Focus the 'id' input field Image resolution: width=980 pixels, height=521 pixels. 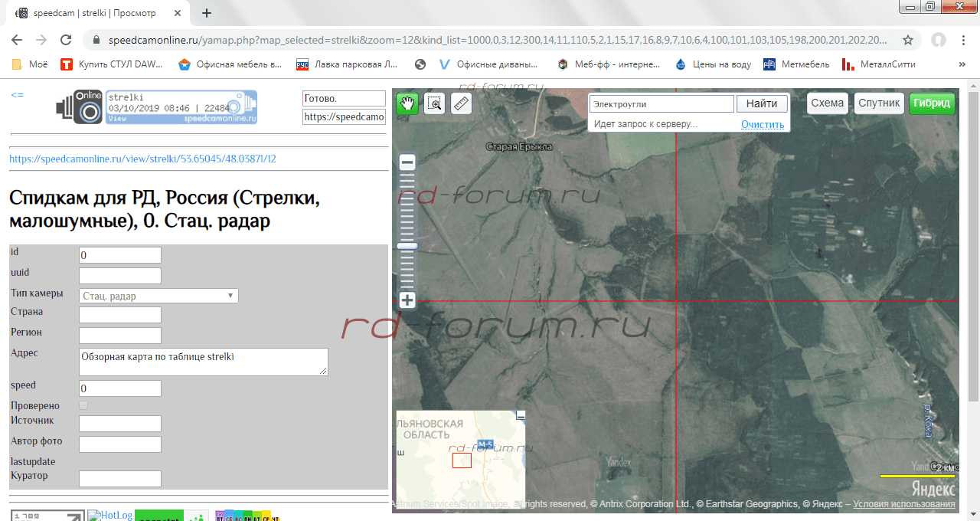coord(120,255)
